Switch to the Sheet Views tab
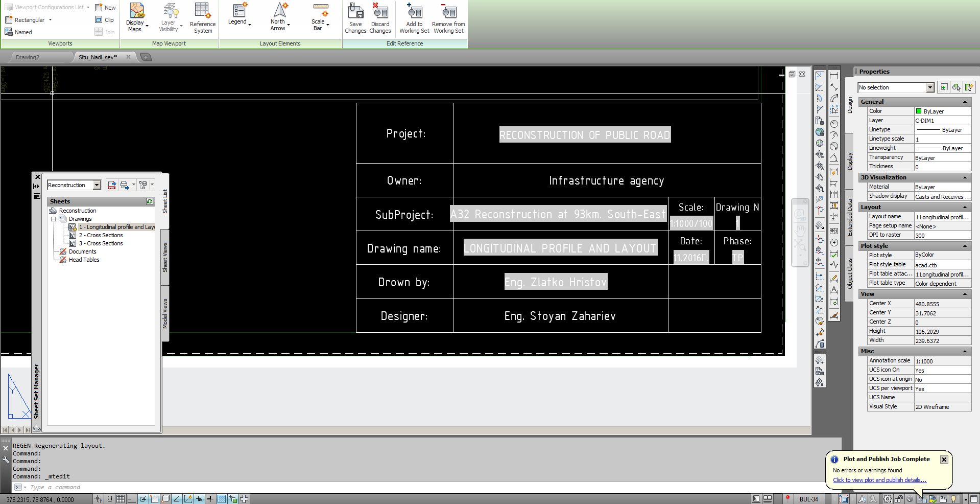This screenshot has height=504, width=980. (165, 257)
